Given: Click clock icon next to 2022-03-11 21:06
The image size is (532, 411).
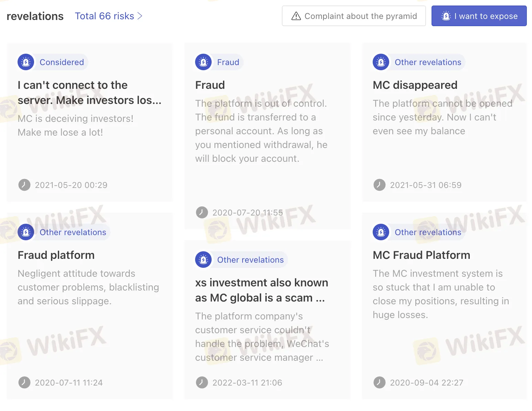Looking at the screenshot, I should point(202,382).
